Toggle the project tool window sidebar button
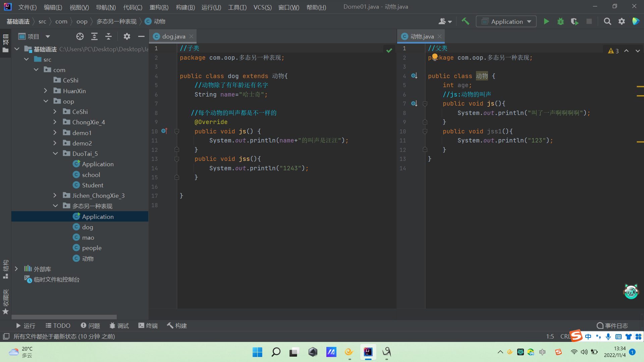 (x=5, y=43)
